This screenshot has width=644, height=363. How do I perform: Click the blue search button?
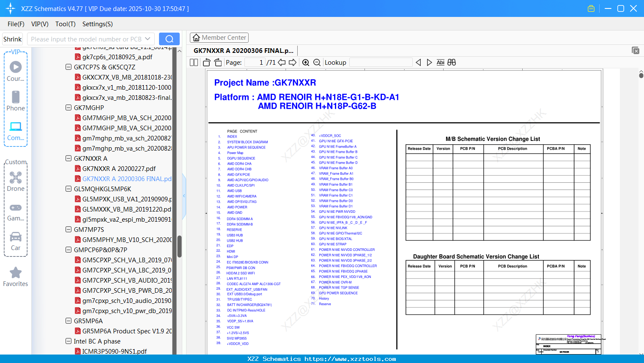click(169, 39)
